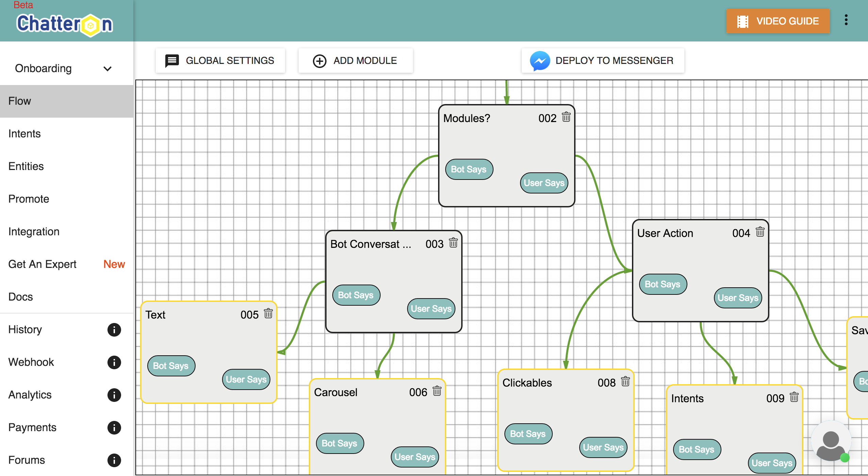Click trash icon on Bot Conversat 003 node
Image resolution: width=868 pixels, height=476 pixels.
453,243
